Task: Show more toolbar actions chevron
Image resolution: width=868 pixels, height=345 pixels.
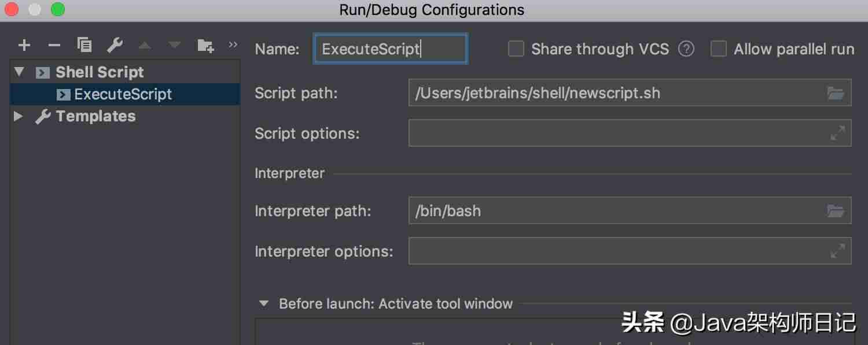Action: point(233,44)
